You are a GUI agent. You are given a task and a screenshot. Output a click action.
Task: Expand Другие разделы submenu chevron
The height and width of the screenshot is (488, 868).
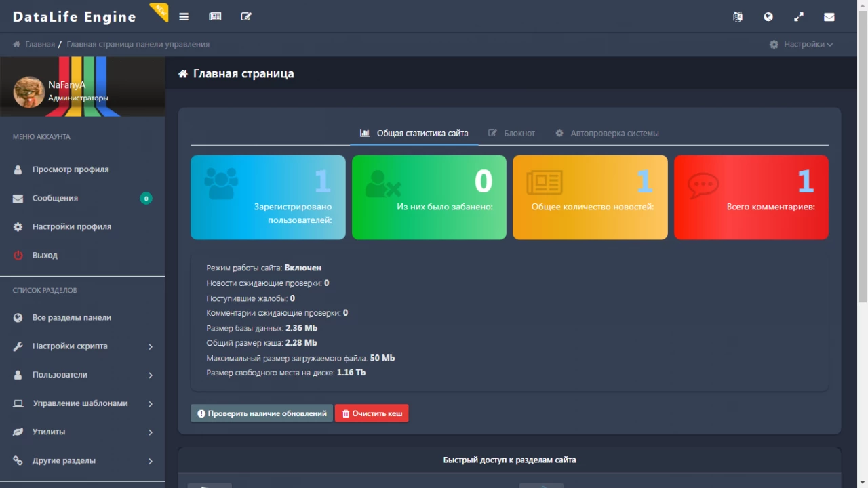(x=151, y=461)
